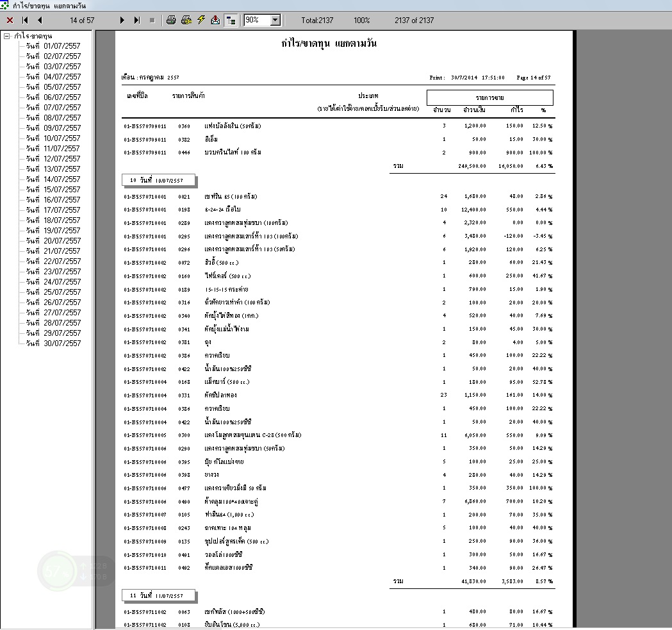Image resolution: width=672 pixels, height=630 pixels.
Task: Collapse the กำไร-ขาดทุน root tree node
Action: coord(7,36)
